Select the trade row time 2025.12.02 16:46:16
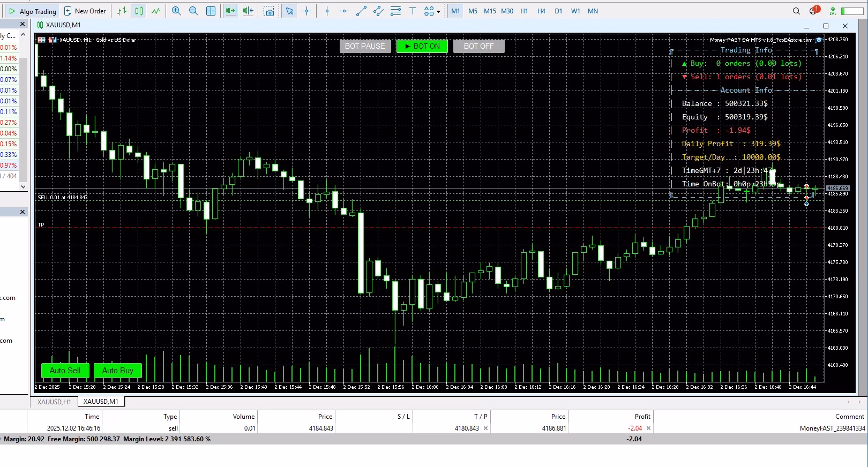This screenshot has height=467, width=868. point(73,428)
